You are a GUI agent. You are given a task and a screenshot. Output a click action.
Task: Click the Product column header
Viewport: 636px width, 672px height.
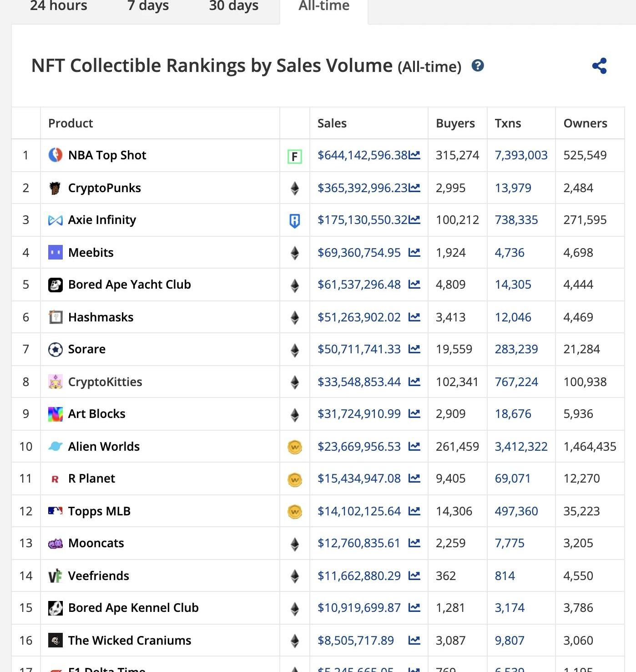coord(71,123)
